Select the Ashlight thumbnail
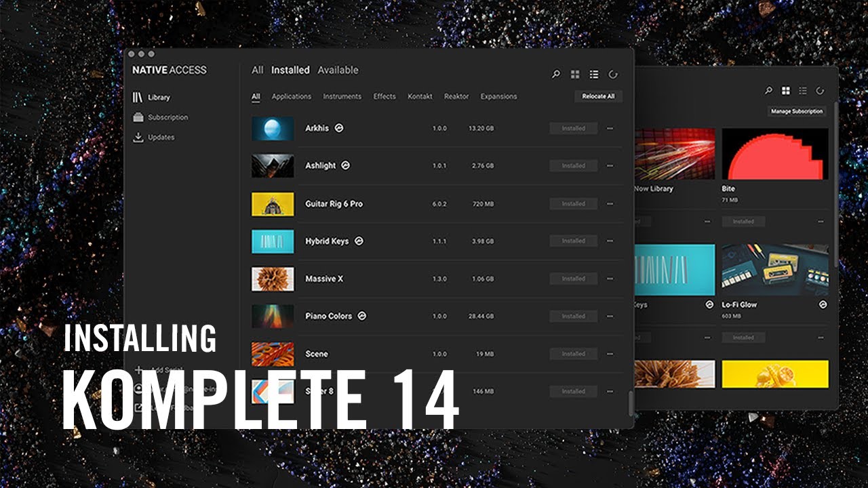Screen dimensions: 868x488 coord(273,165)
